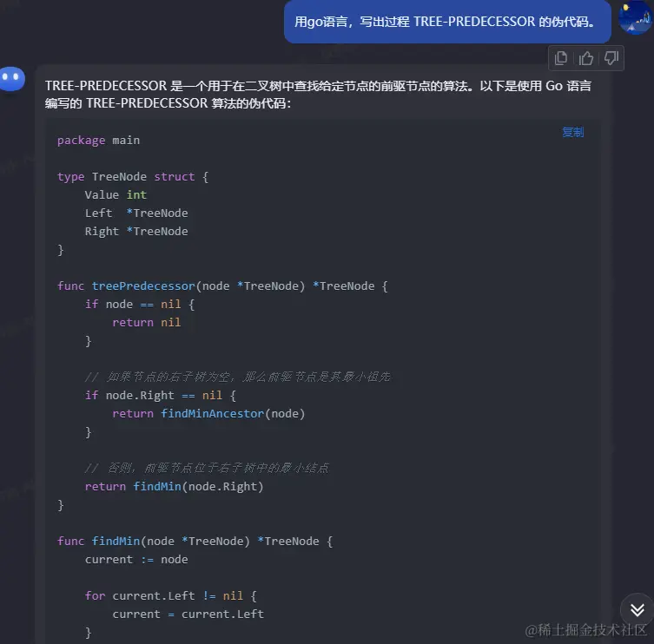Click 'if node.Right == nil {' line
654x644 pixels.
[x=161, y=395]
